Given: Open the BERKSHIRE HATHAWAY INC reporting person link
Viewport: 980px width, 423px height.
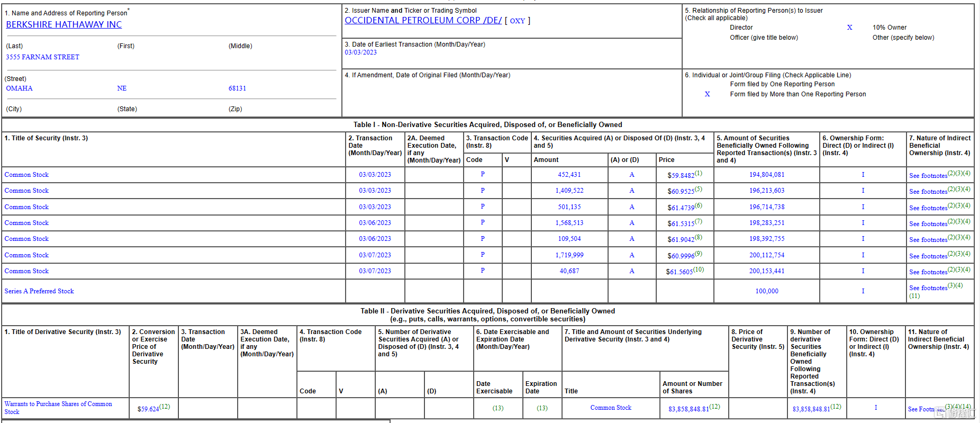Looking at the screenshot, I should click(x=63, y=24).
